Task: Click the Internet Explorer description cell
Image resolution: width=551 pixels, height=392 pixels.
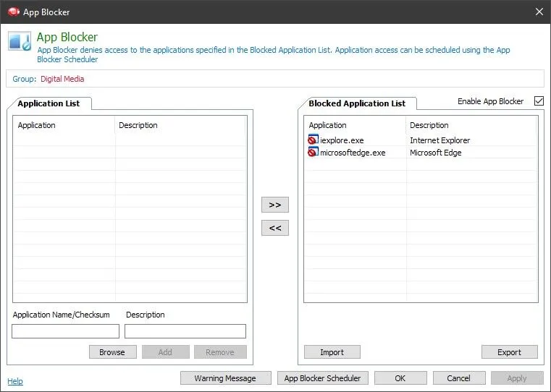Action: click(x=439, y=140)
